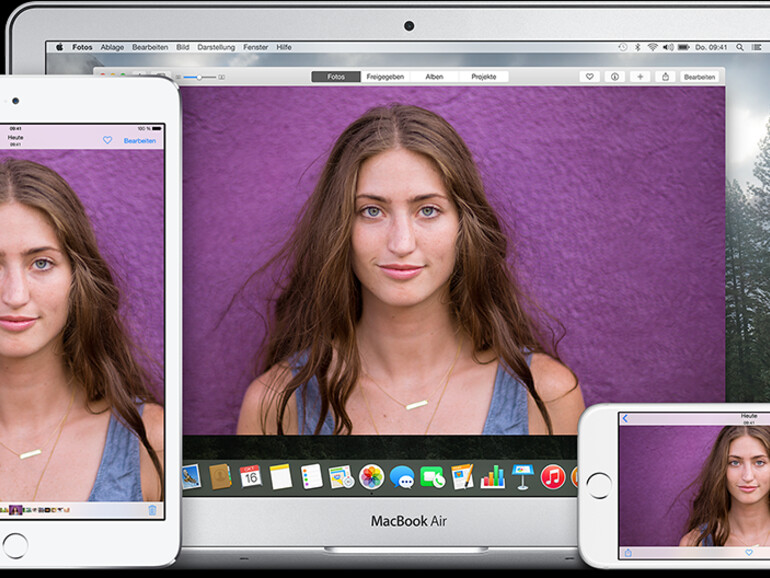Open the Bearbeiten menu in the menu bar
The height and width of the screenshot is (578, 770).
(x=150, y=47)
